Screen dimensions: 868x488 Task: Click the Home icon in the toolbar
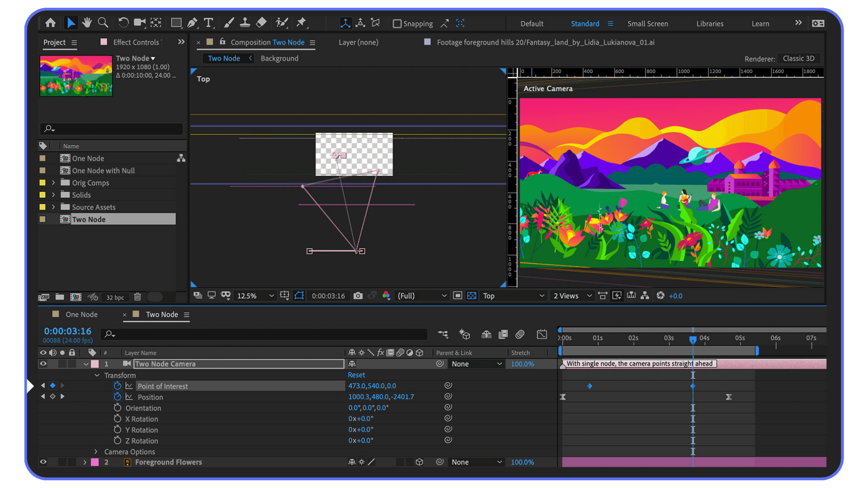coord(50,23)
